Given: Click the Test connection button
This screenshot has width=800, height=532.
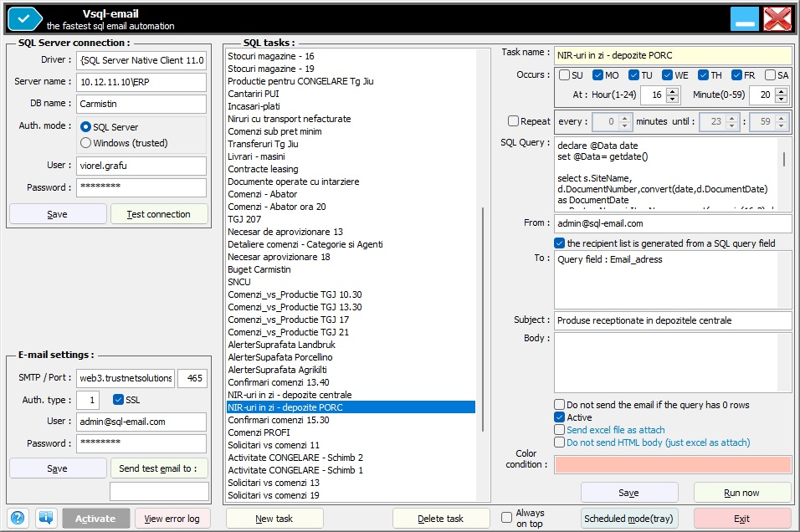Looking at the screenshot, I should [x=159, y=214].
